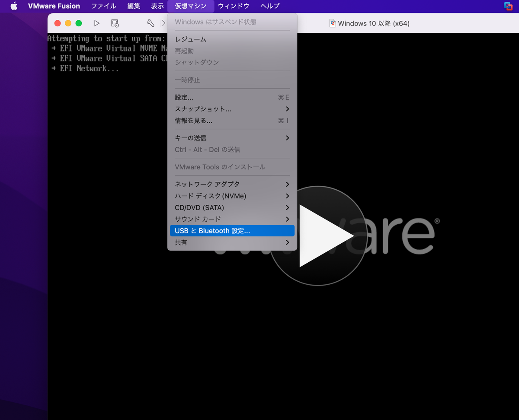Expand the サウンド カード submenu

click(232, 219)
